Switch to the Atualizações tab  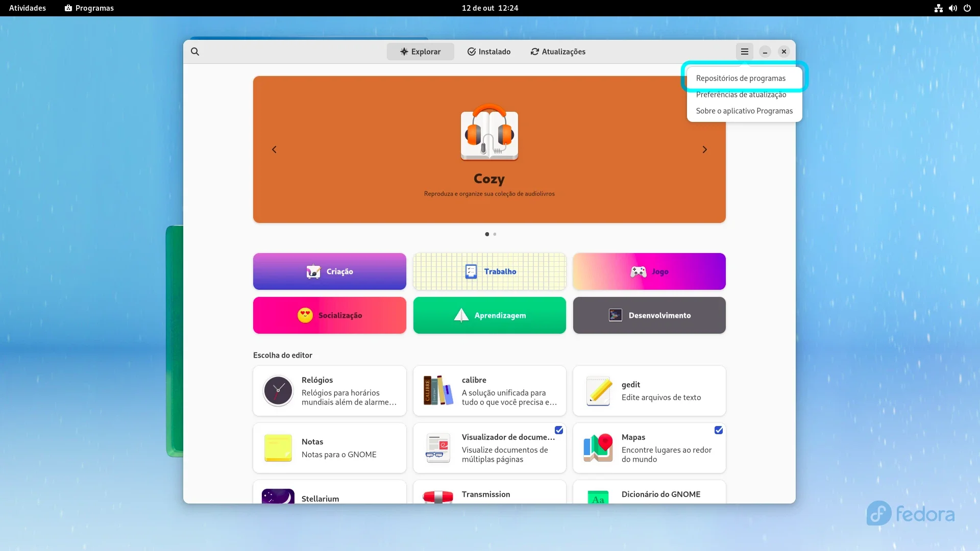558,52
